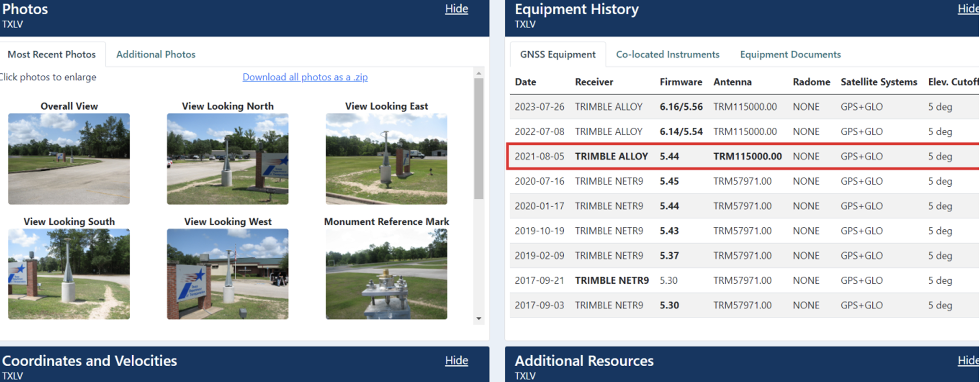The width and height of the screenshot is (980, 382).
Task: Hide the Additional Resources panel
Action: (968, 360)
